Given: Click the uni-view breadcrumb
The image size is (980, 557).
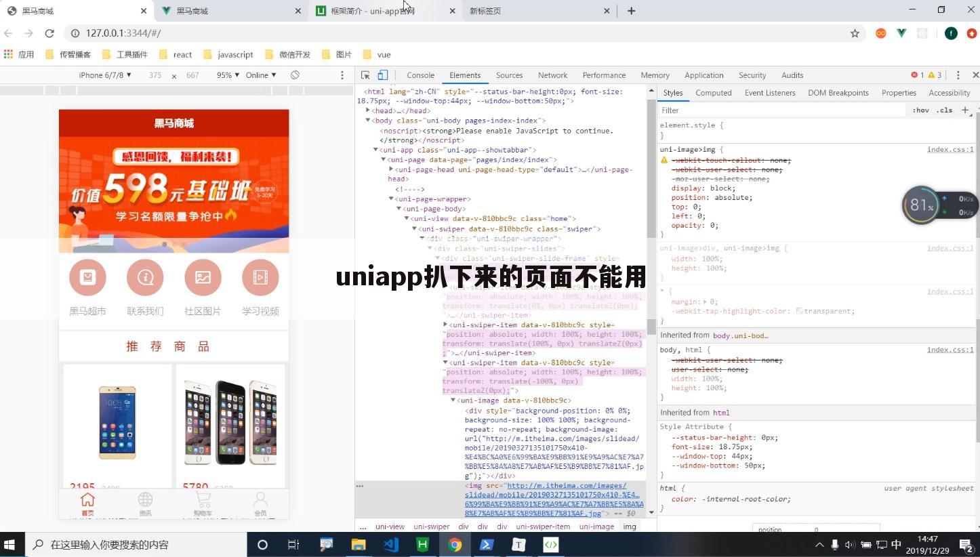Looking at the screenshot, I should pyautogui.click(x=390, y=527).
